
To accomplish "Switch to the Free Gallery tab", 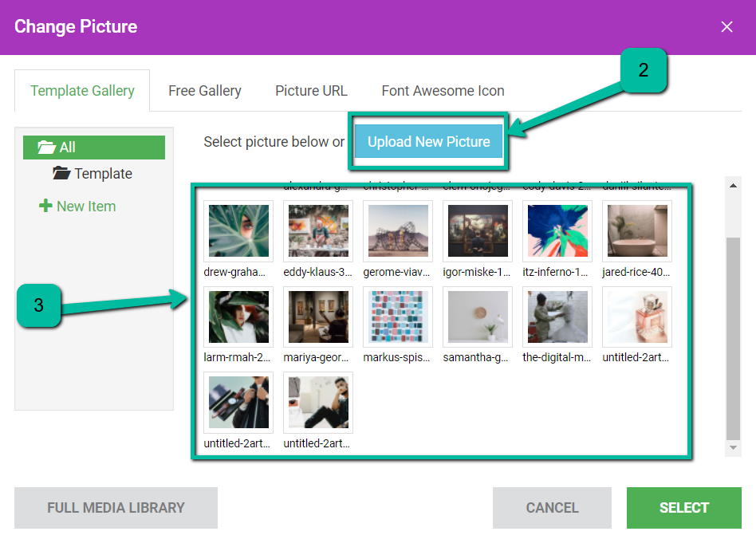I will coord(204,91).
